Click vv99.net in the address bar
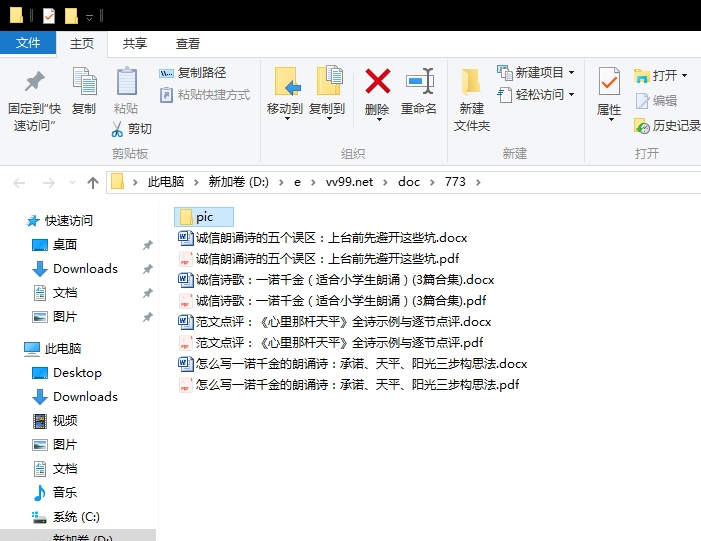Screen dimensions: 701x541 coord(349,182)
